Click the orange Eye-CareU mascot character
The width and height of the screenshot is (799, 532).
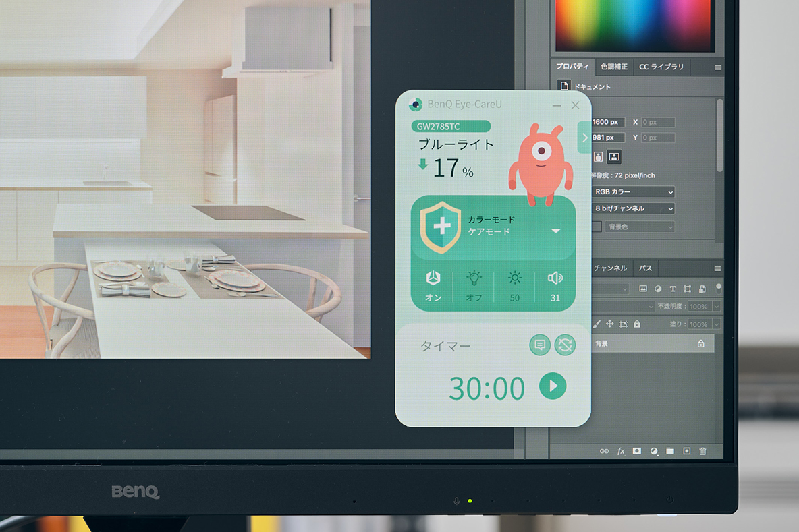coord(541,164)
